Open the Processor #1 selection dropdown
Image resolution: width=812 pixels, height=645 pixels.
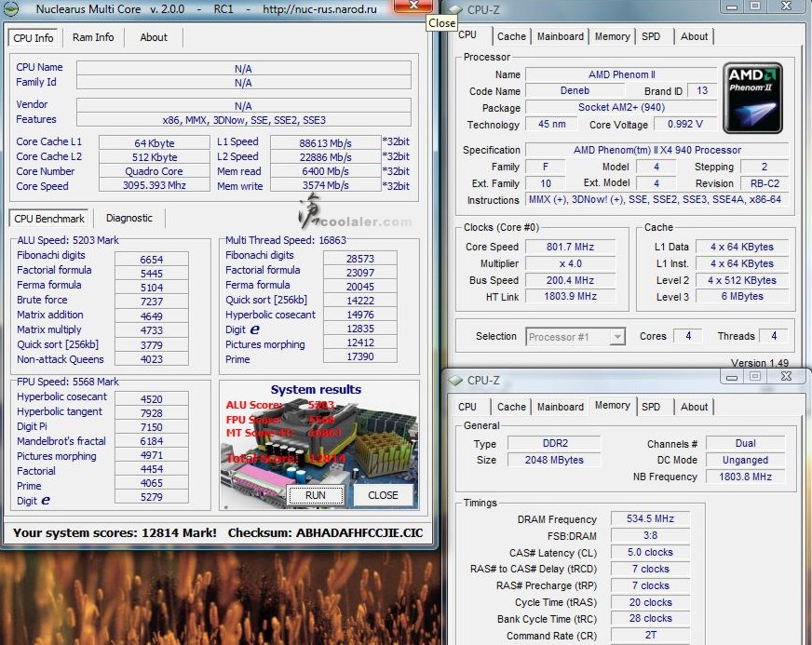pos(575,337)
